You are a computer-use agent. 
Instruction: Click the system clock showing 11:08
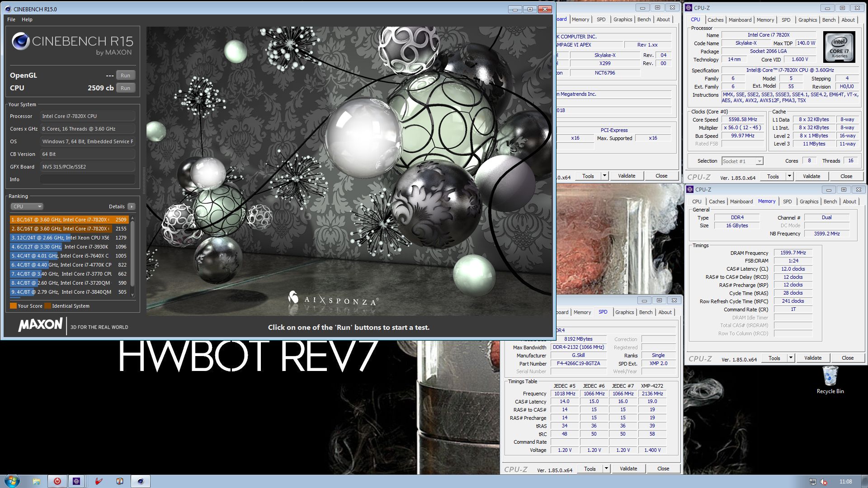pos(845,482)
